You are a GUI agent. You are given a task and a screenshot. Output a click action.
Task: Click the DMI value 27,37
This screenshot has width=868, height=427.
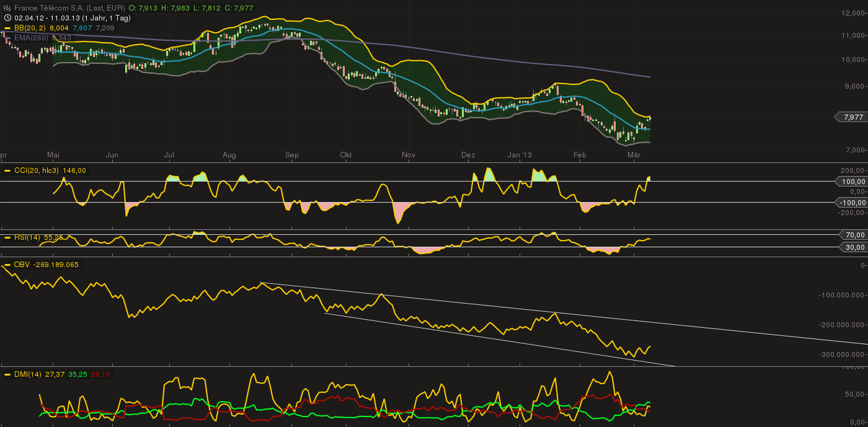(x=55, y=374)
